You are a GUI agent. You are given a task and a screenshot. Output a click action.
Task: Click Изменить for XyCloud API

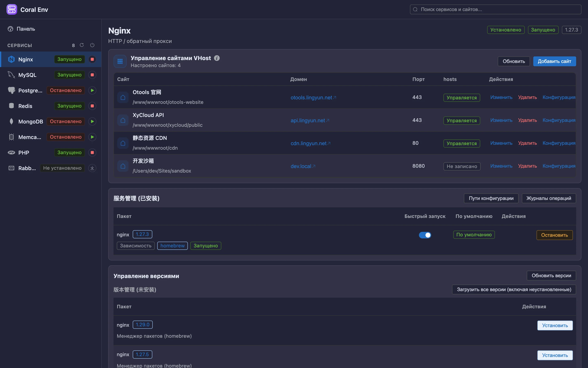click(x=501, y=120)
